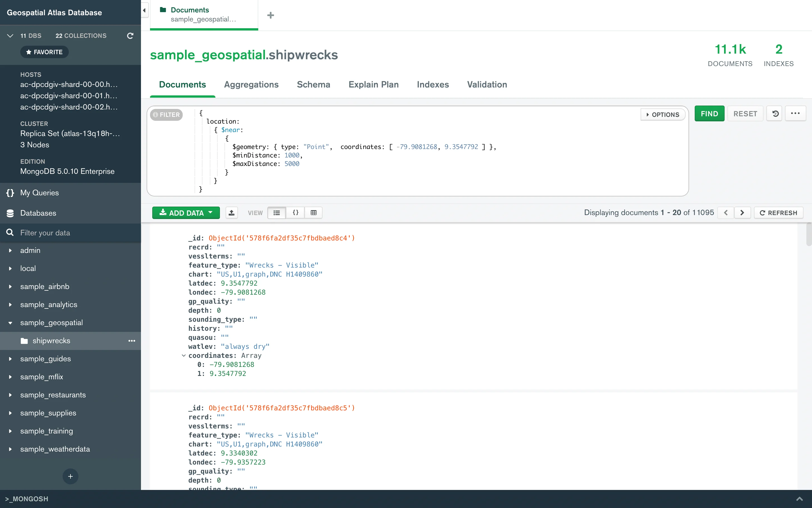Collapse the sidebar with the arrow toggle
The width and height of the screenshot is (812, 508).
[x=144, y=10]
